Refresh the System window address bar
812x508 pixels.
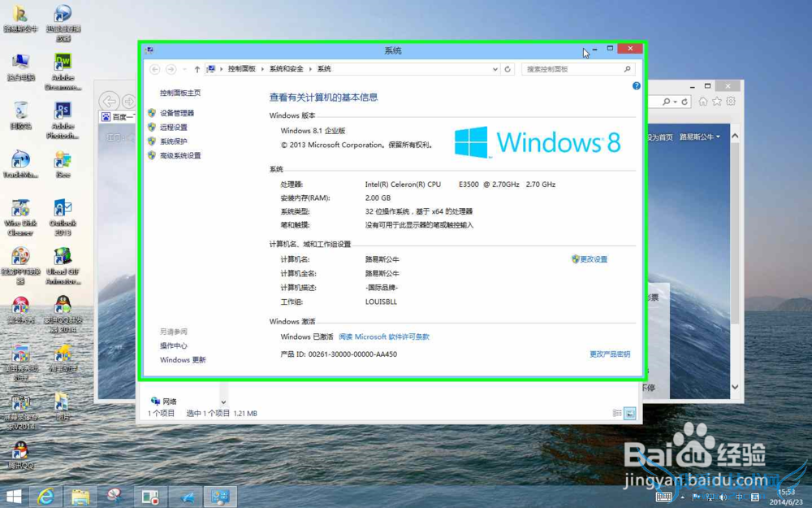click(508, 69)
